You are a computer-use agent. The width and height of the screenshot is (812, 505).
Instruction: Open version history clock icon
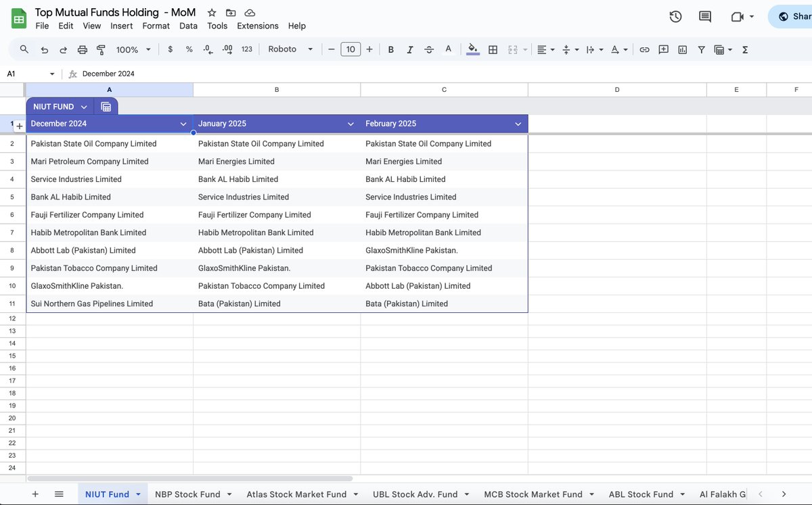[675, 17]
